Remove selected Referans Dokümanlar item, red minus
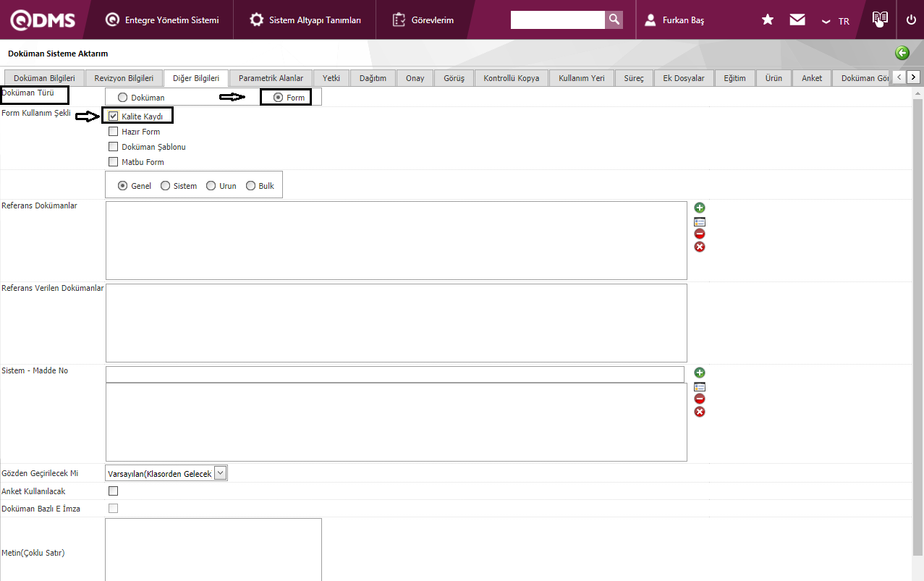The height and width of the screenshot is (581, 924). (x=700, y=234)
